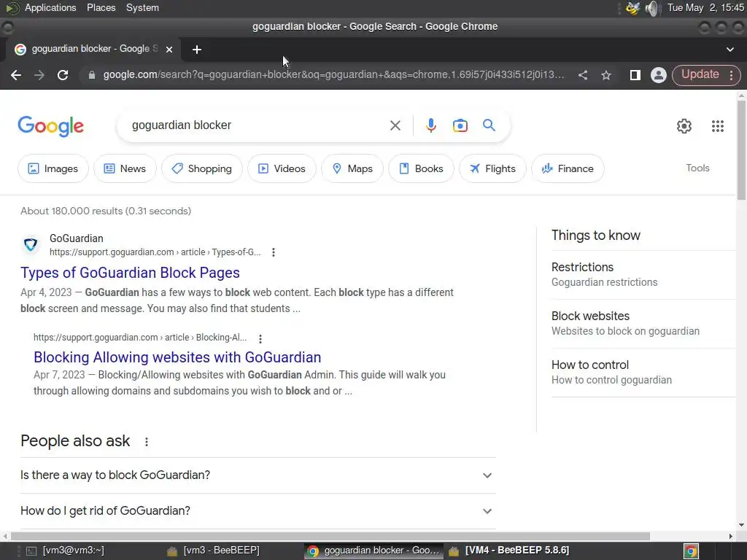
Task: Share this page using share icon
Action: click(583, 75)
